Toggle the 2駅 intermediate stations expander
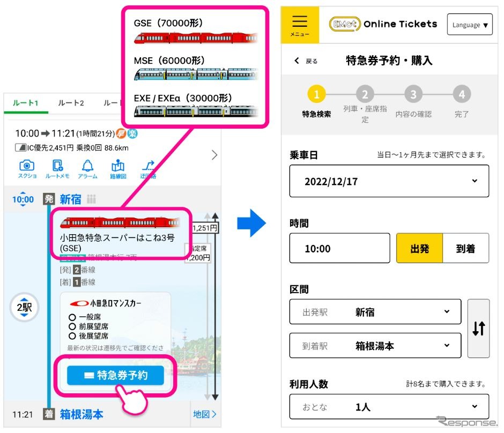The width and height of the screenshot is (504, 433). click(25, 308)
